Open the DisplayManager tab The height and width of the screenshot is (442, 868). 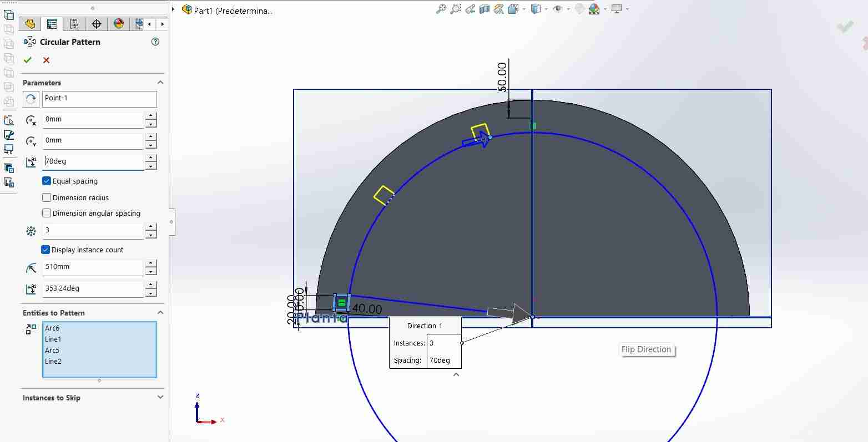point(119,24)
